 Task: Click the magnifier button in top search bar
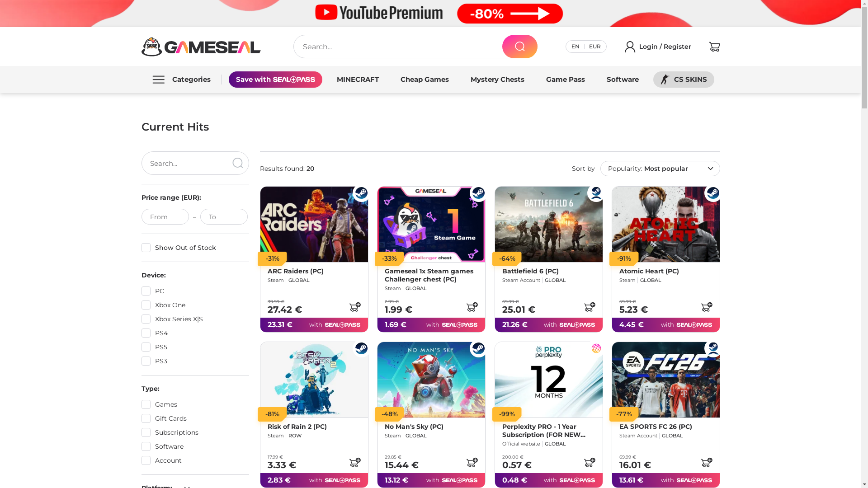519,47
